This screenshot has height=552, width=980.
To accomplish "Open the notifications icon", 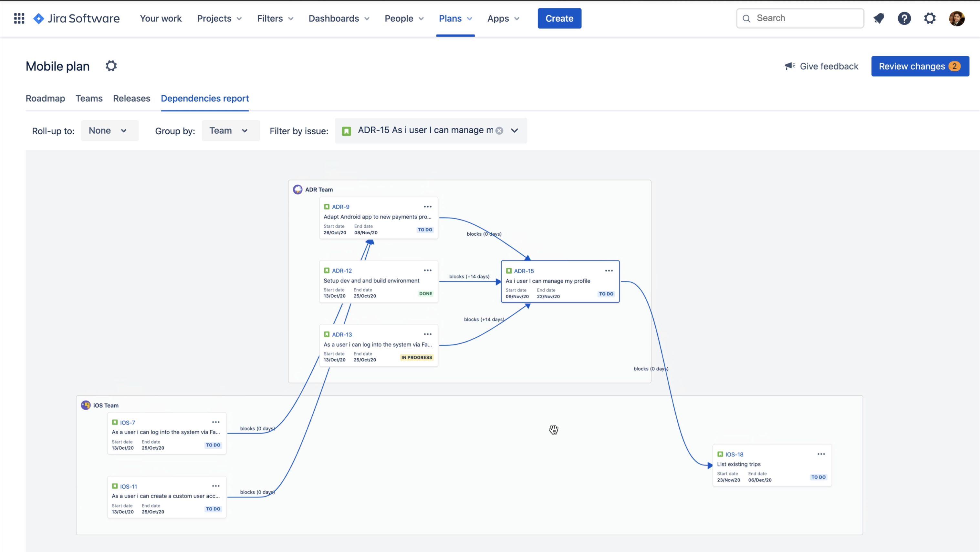I will point(879,18).
